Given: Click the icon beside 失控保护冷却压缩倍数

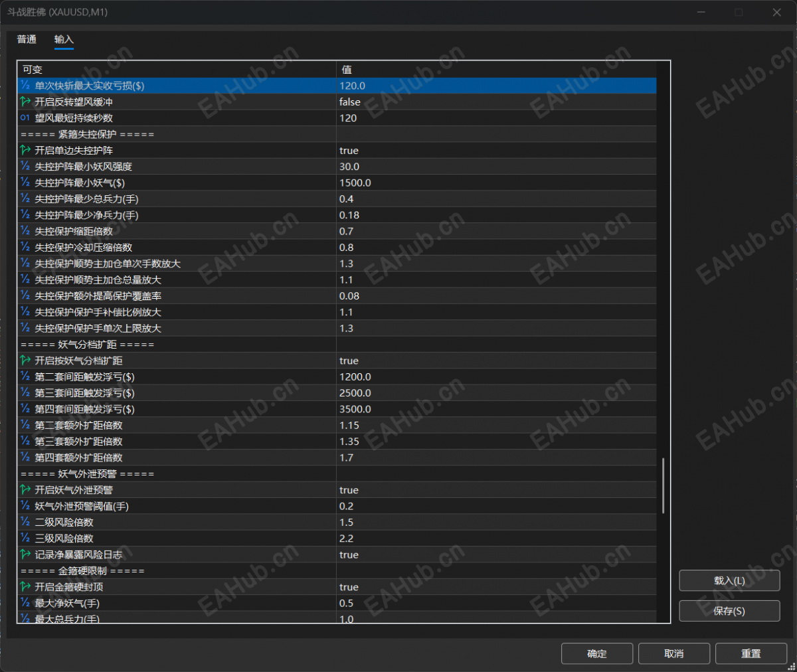Looking at the screenshot, I should tap(25, 247).
